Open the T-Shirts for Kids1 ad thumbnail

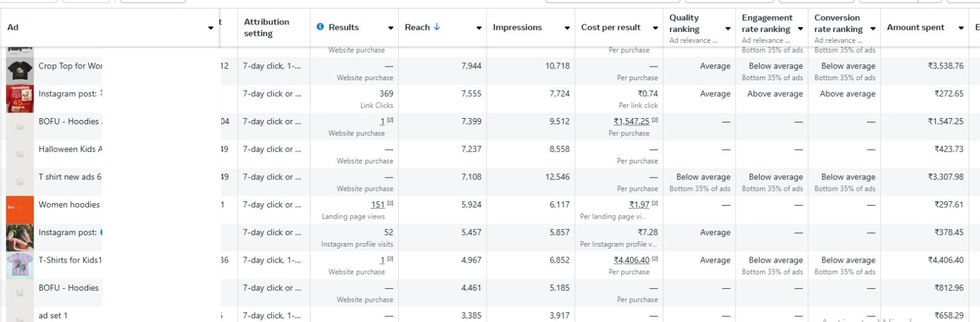click(20, 265)
